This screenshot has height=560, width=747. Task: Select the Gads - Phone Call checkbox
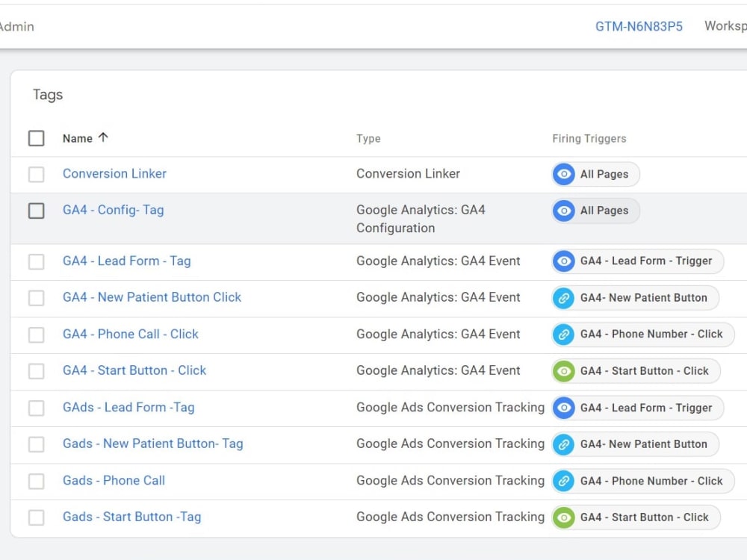pos(36,481)
